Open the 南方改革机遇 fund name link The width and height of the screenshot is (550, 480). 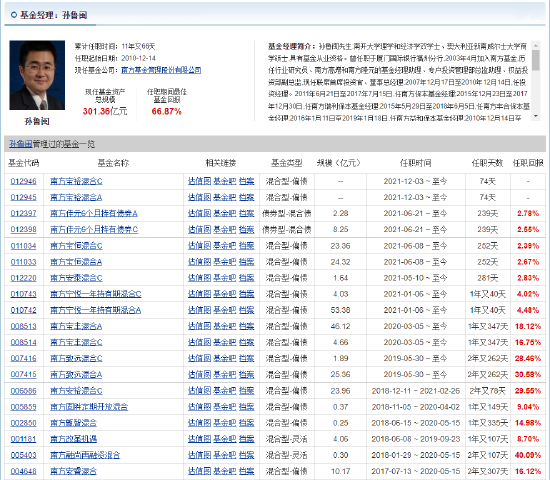(74, 439)
